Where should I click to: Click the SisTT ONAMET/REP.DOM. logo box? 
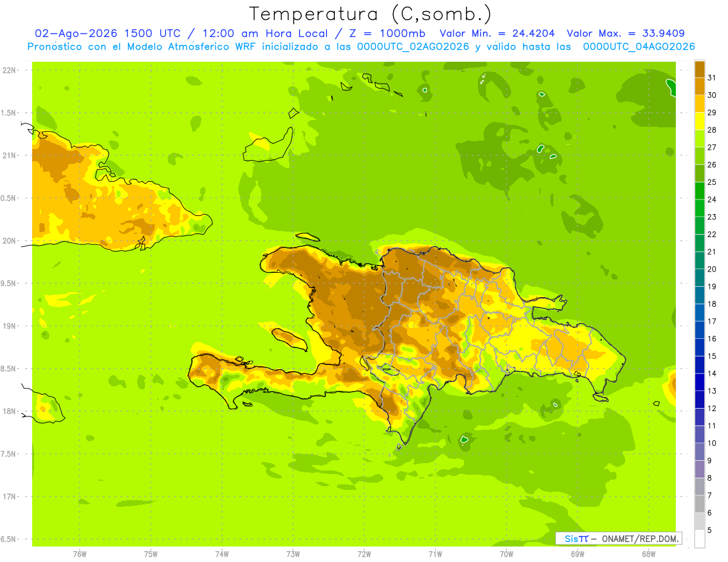tap(619, 538)
